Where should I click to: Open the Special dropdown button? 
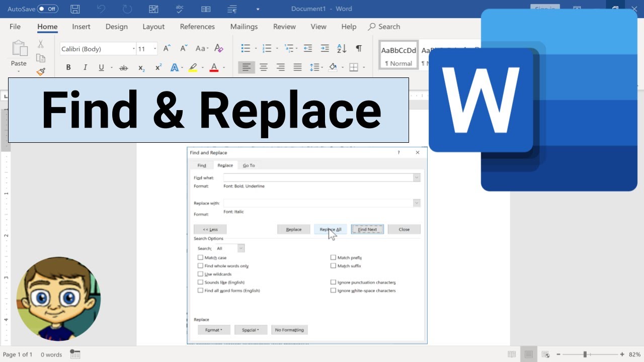[251, 330]
